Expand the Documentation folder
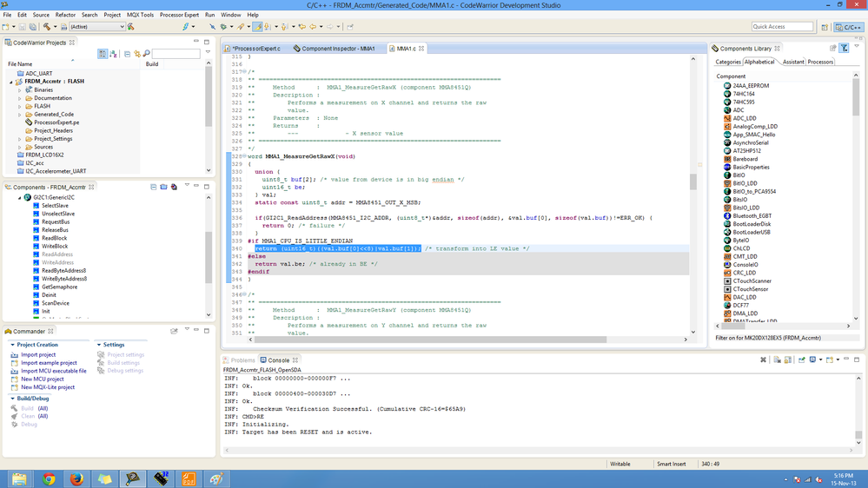The image size is (868, 488). click(20, 98)
